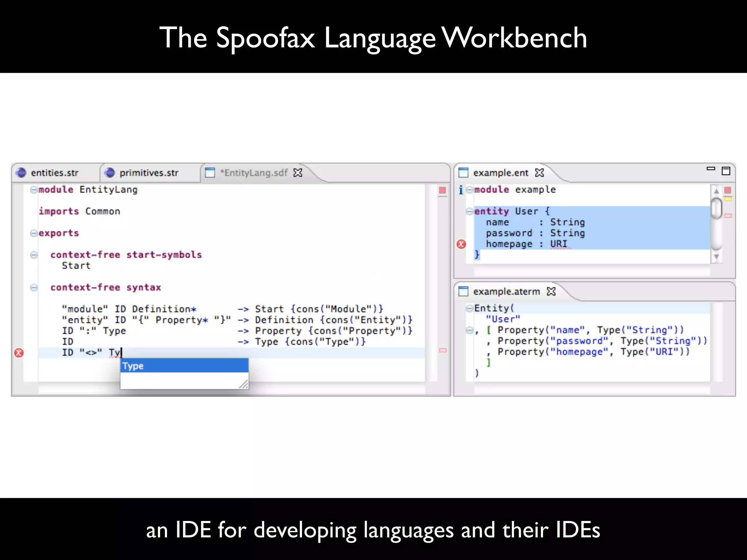Minimize the example.ent editor pane
The width and height of the screenshot is (747, 560).
[x=711, y=169]
